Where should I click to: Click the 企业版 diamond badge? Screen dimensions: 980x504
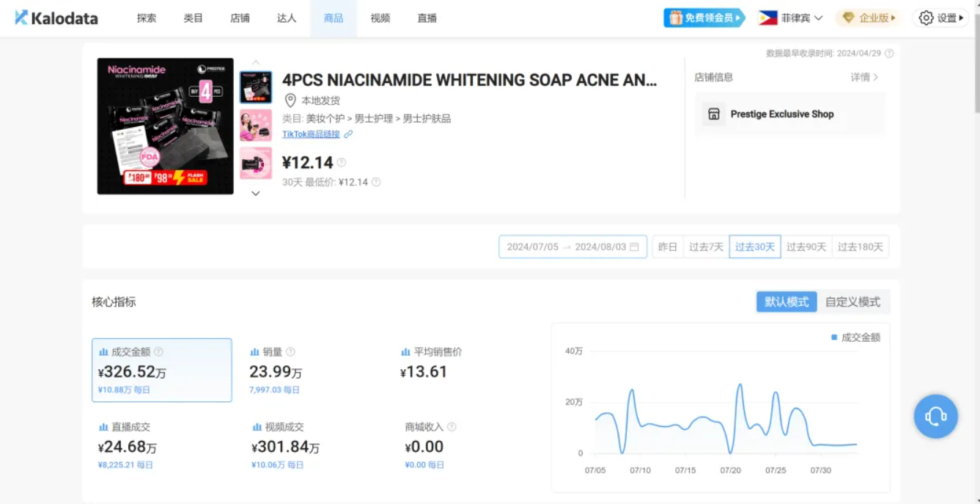pyautogui.click(x=869, y=18)
